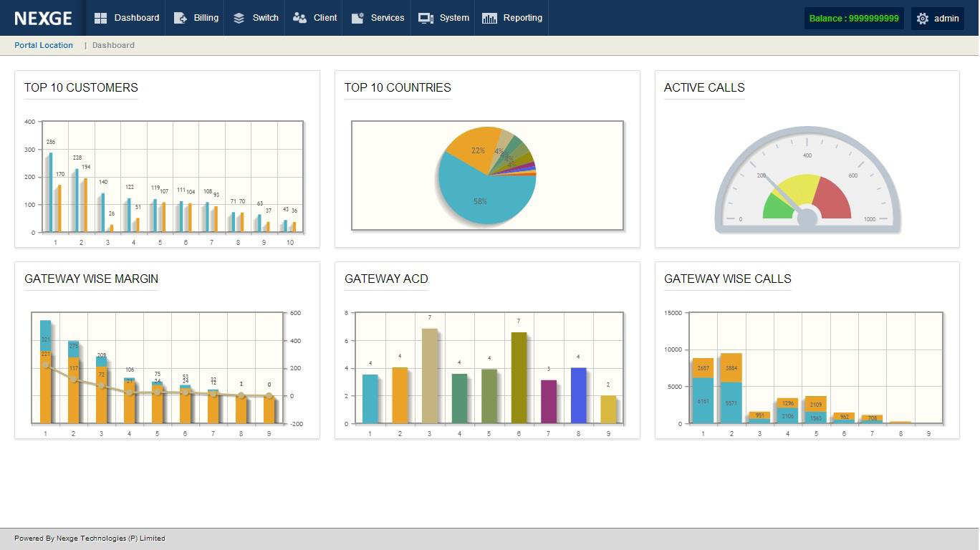Click the GATEWAY WISE CALLS heading

[727, 279]
